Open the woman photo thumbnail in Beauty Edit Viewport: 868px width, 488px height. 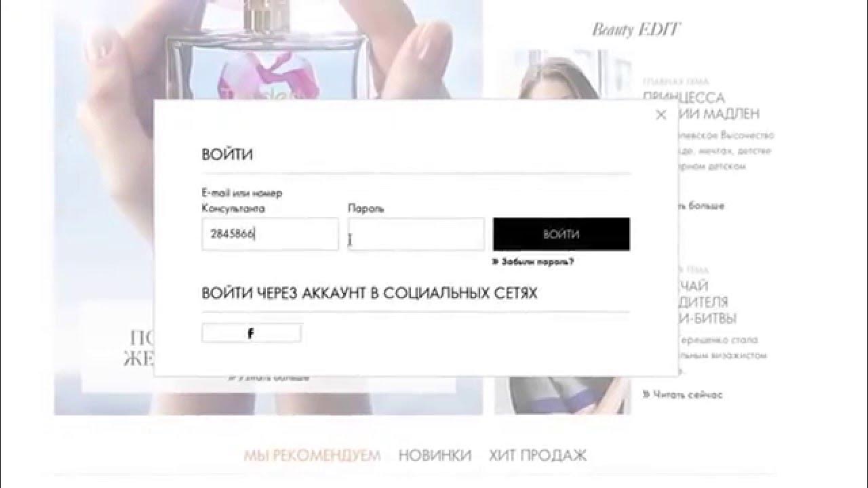[x=568, y=73]
